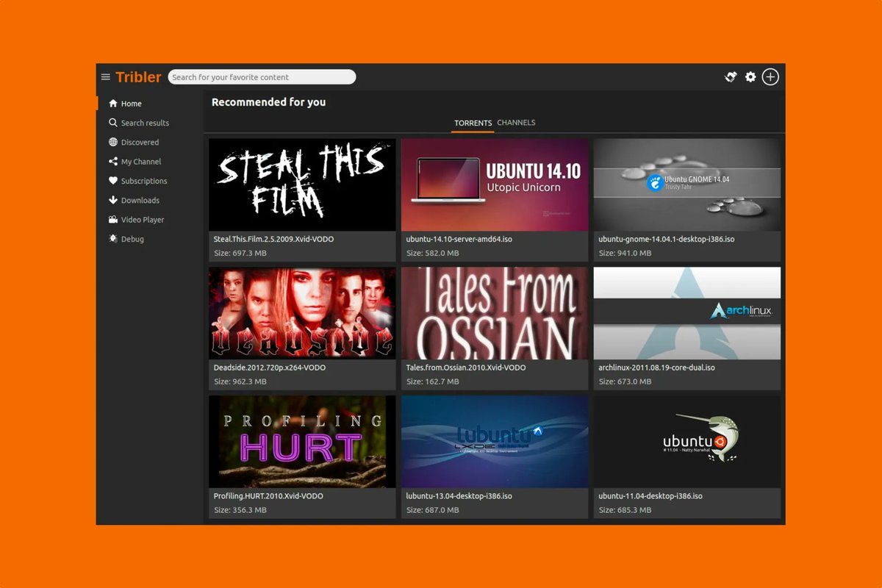Click the Profiling.HURT.2010.Xvid-VODO title

pyautogui.click(x=267, y=496)
